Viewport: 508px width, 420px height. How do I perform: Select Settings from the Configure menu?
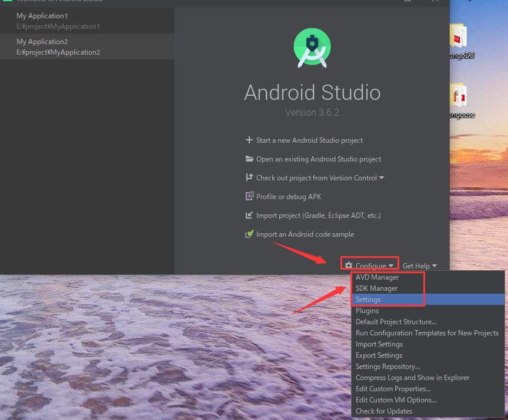click(x=368, y=299)
